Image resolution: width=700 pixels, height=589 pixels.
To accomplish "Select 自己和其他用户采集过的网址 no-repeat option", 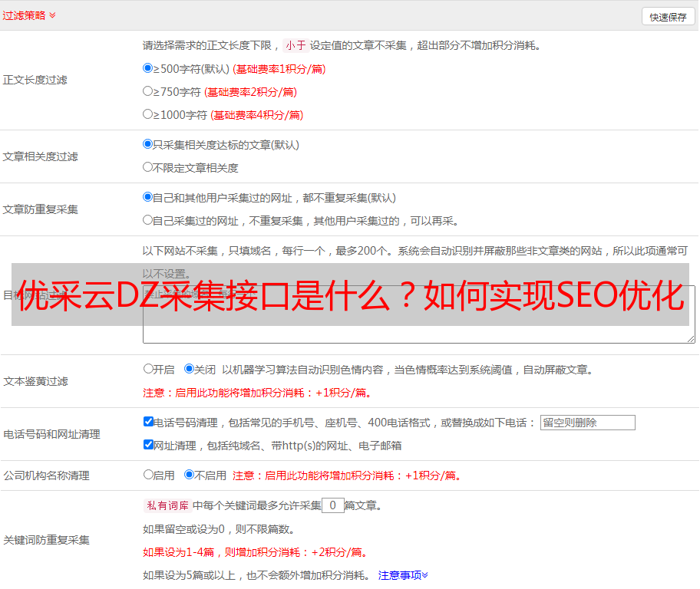I will [x=148, y=197].
